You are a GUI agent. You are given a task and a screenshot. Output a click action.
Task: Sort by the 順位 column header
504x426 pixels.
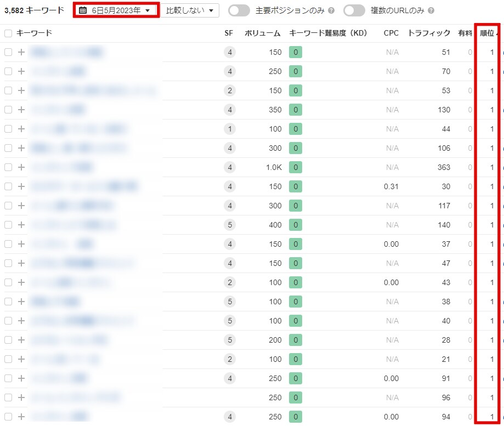[x=487, y=33]
